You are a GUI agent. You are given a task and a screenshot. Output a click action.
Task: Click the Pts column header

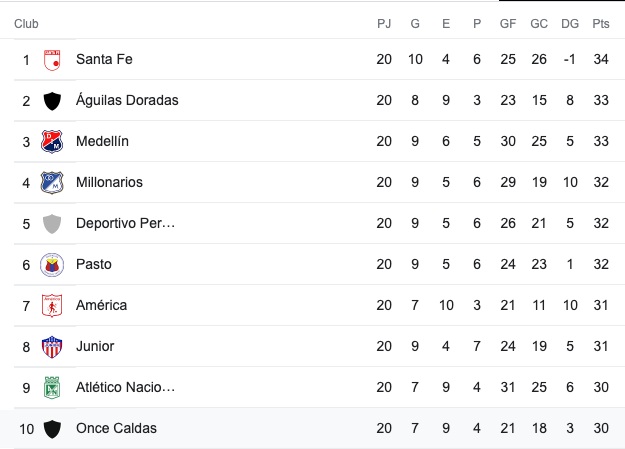tap(600, 23)
